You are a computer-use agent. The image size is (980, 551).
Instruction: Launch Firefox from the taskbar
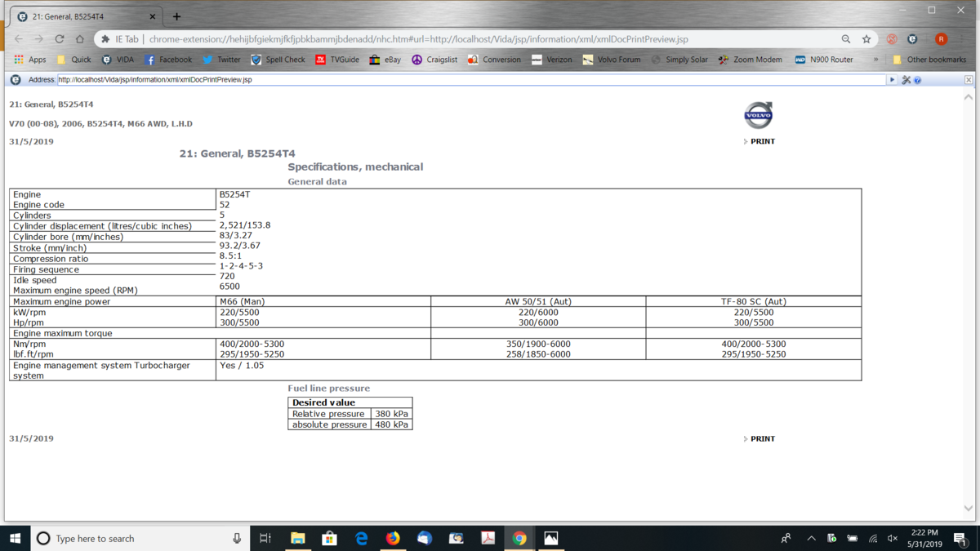393,538
